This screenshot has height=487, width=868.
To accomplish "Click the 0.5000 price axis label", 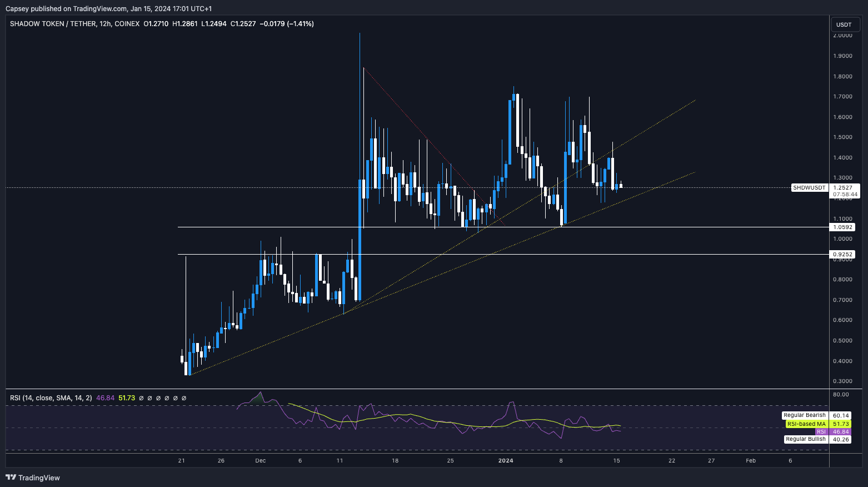I will tap(843, 341).
